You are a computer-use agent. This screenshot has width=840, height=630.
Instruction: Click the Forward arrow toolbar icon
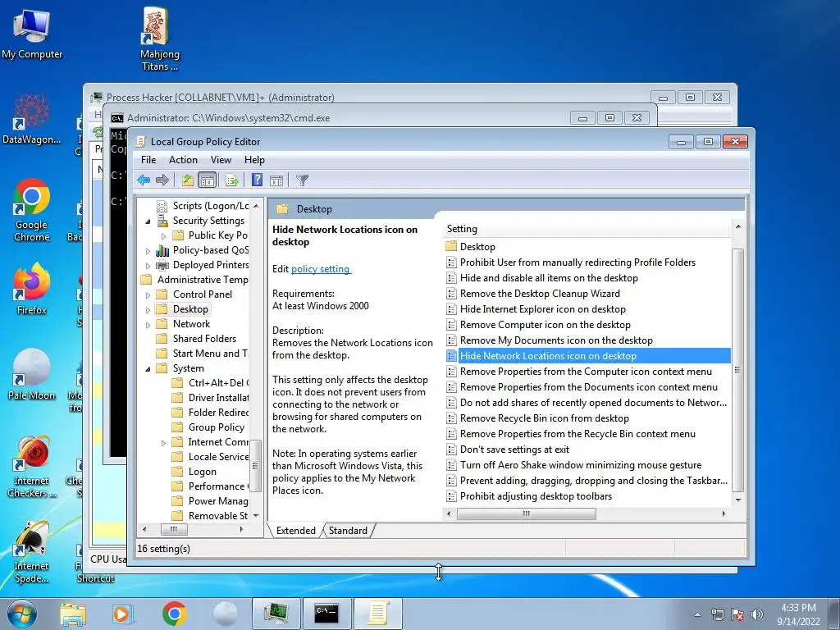pyautogui.click(x=162, y=180)
